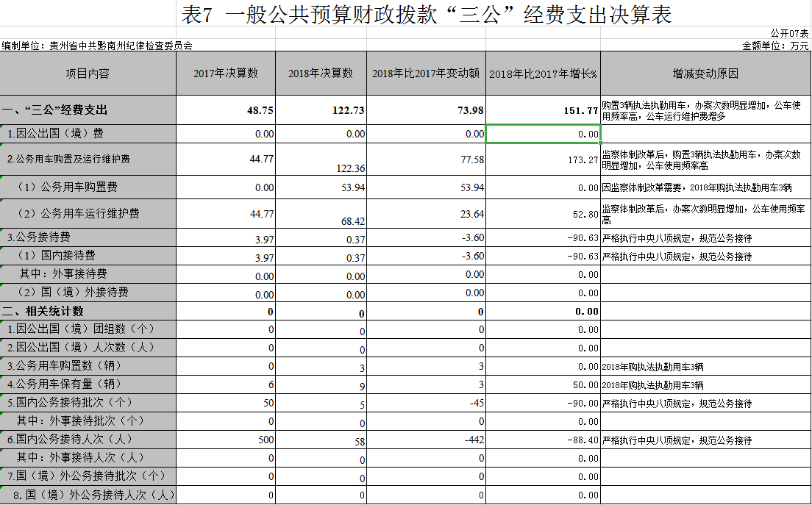
Task: Select the reason cell 因监察体制改革需要，2018年购执法执勤用车3辆
Action: pyautogui.click(x=706, y=187)
